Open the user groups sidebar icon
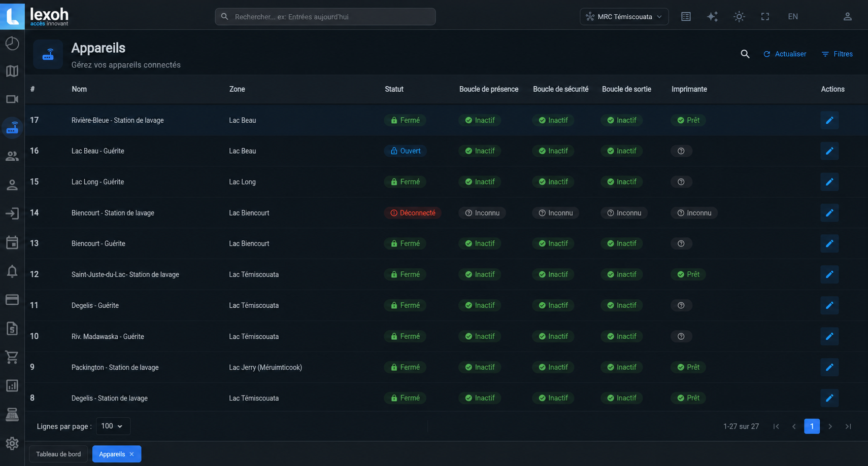The height and width of the screenshot is (466, 868). click(x=12, y=156)
